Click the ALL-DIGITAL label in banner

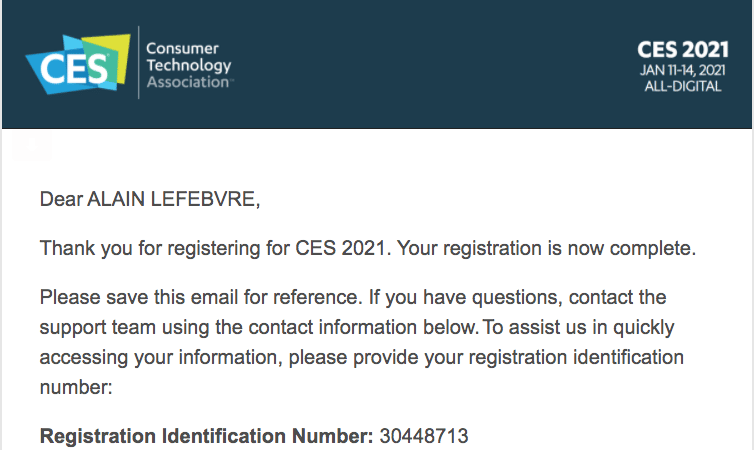coord(682,87)
